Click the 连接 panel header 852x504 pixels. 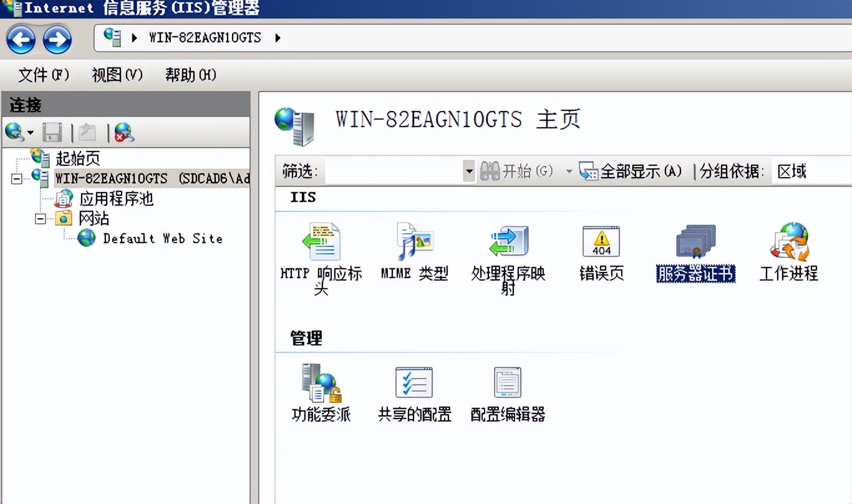point(126,105)
